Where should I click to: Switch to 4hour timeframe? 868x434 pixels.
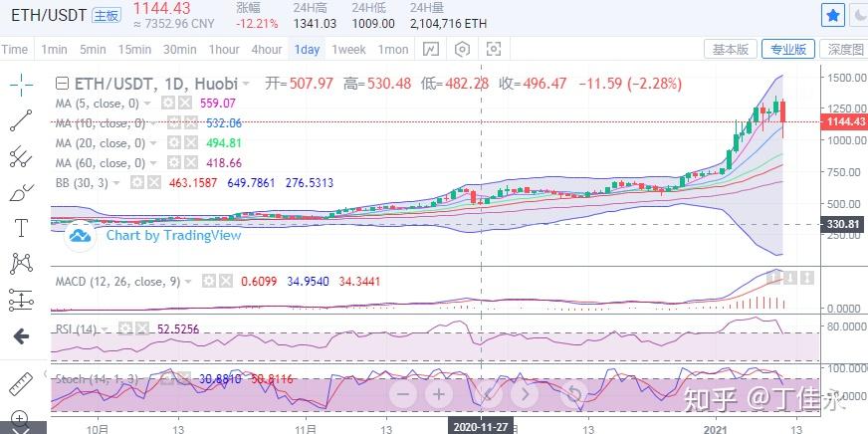click(x=267, y=49)
